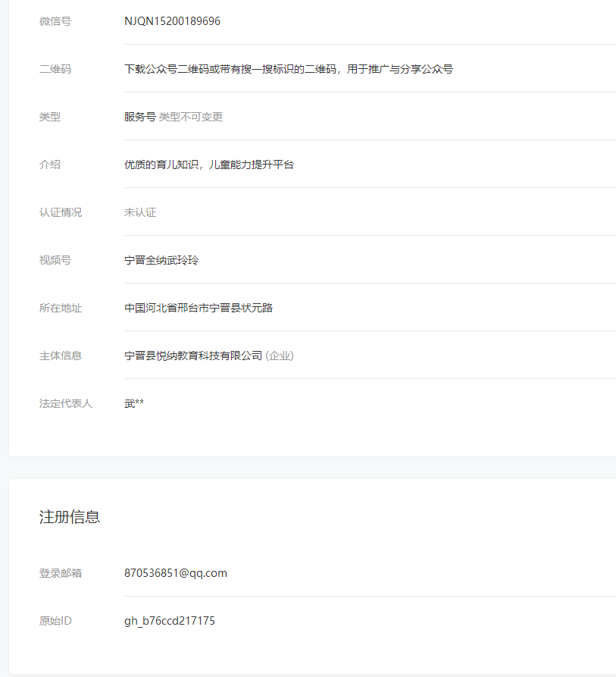Viewport: 616px width, 677px height.
Task: Click the original ID gh_b76ccd217175
Action: click(x=170, y=621)
